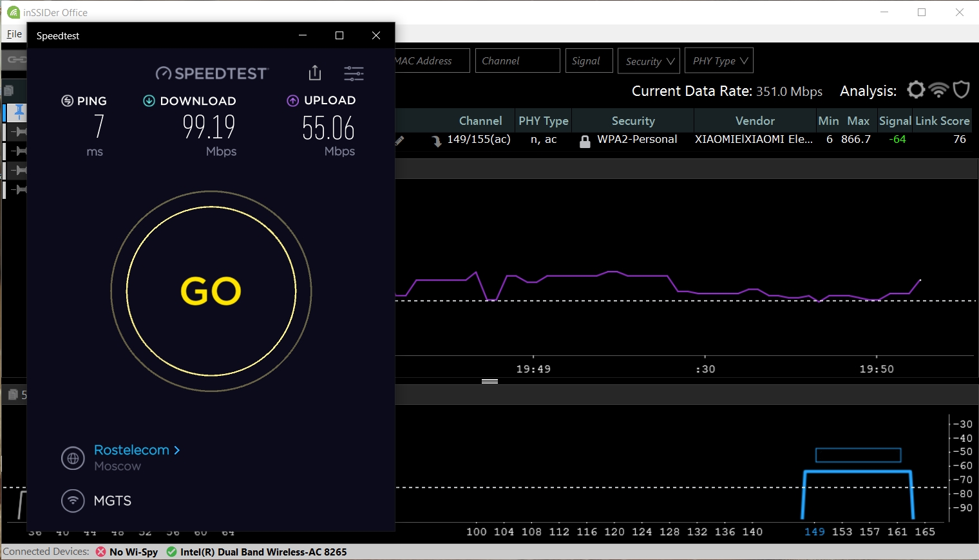Minimize the inSSIDer Office window

click(x=884, y=12)
